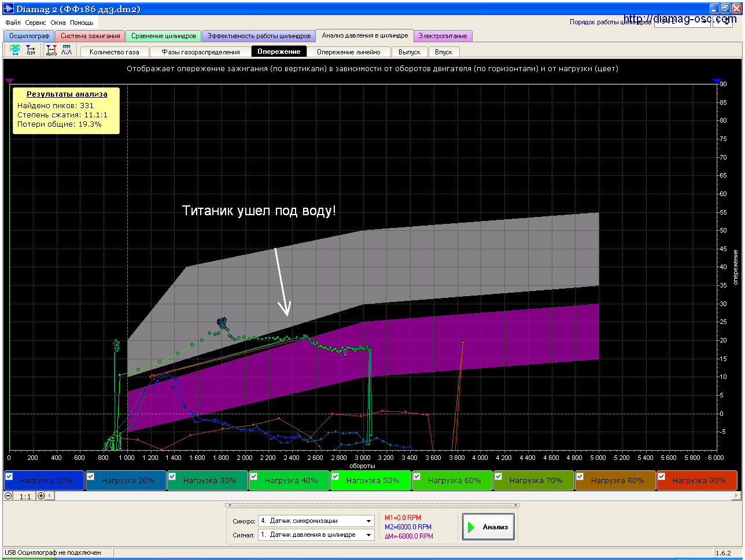Image resolution: width=745 pixels, height=560 pixels.
Task: Click the USB Осциллограф не подключен status
Action: click(53, 552)
